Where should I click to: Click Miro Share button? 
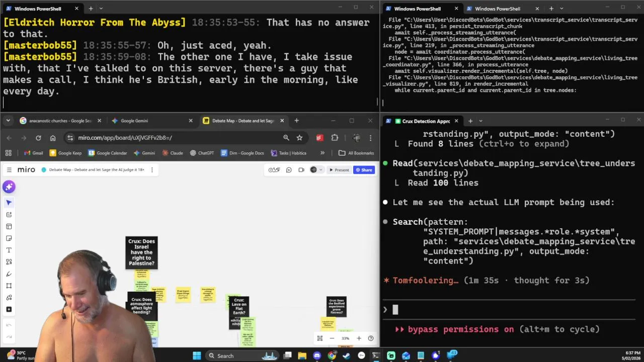(x=364, y=170)
